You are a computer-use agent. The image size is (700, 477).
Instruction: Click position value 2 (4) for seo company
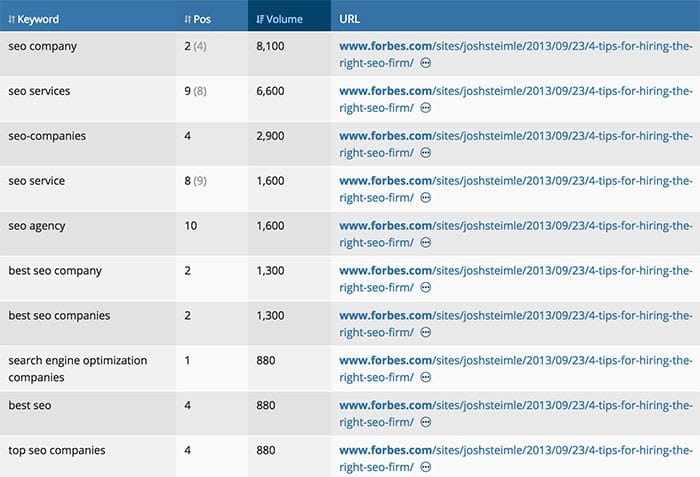point(195,46)
